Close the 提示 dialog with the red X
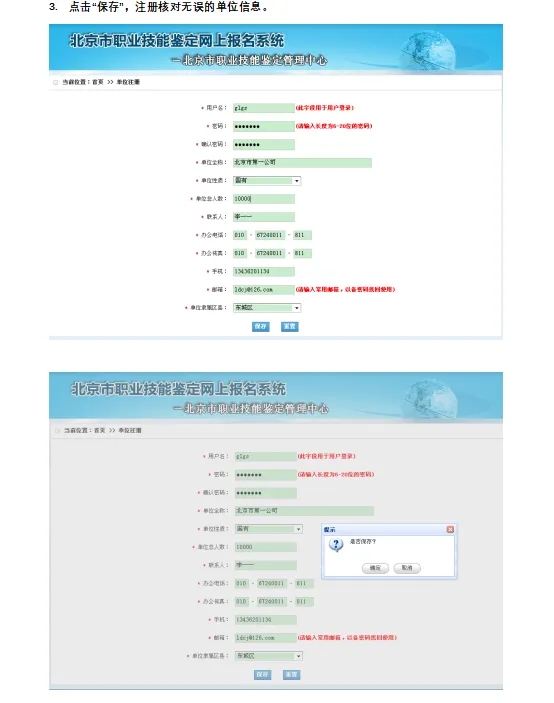 (450, 529)
